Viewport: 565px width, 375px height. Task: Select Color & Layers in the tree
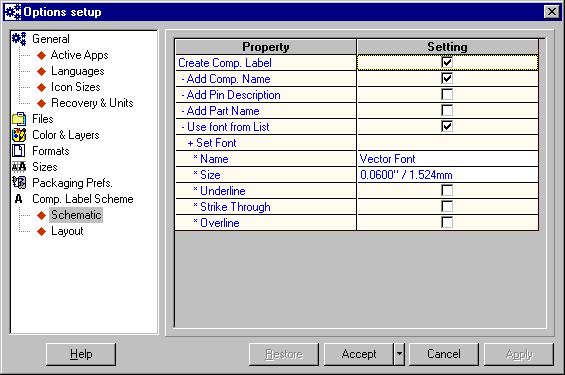click(66, 135)
